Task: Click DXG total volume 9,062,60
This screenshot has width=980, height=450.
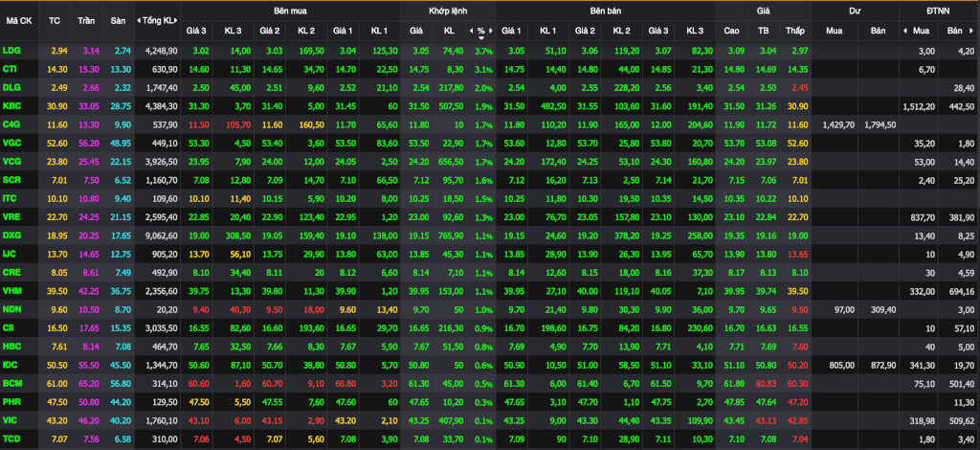Action: (x=160, y=236)
